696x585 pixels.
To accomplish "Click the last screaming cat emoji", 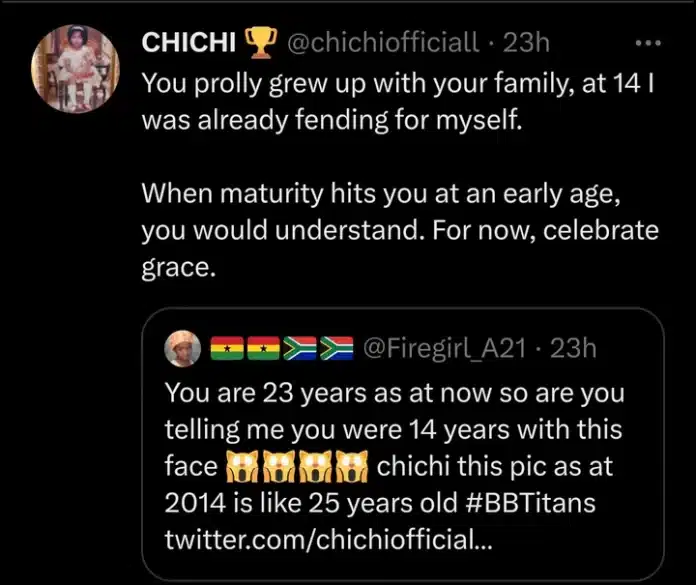I will pyautogui.click(x=351, y=466).
